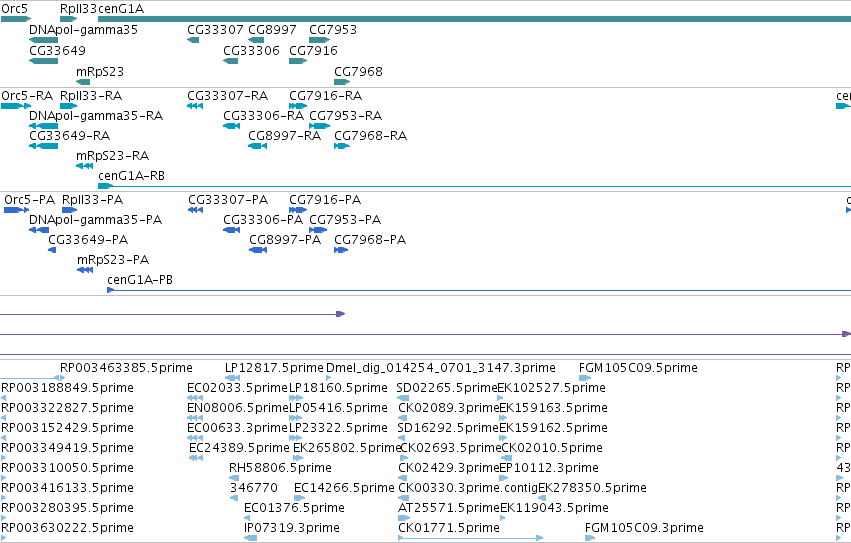
Task: Select transcript CG7953-RA
Action: (320, 126)
